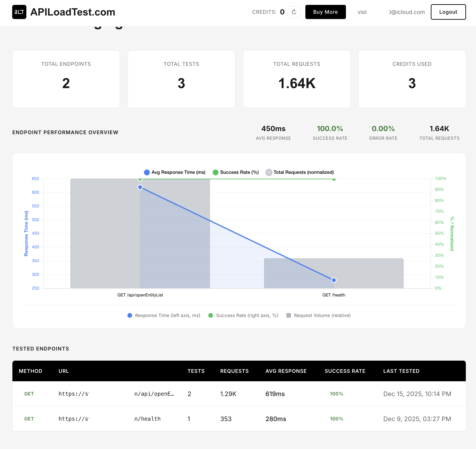Viewport: 476px width, 449px height.
Task: Open the user email account link
Action: [x=406, y=12]
